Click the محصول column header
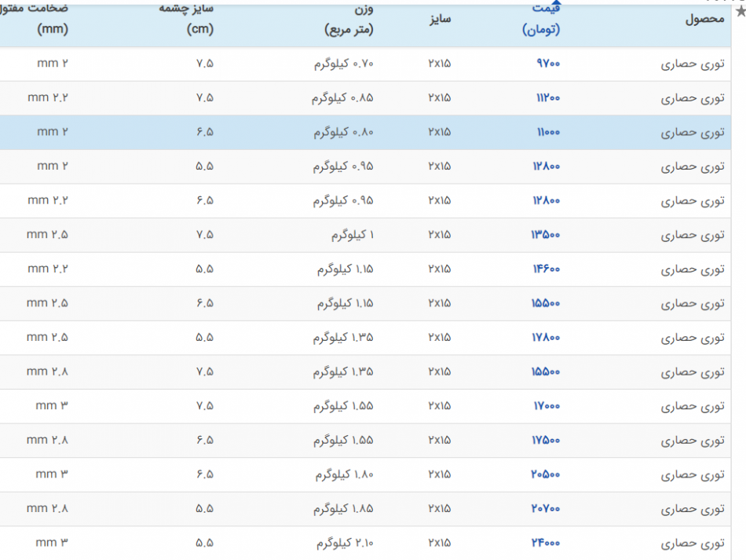The width and height of the screenshot is (746, 560). pyautogui.click(x=704, y=20)
